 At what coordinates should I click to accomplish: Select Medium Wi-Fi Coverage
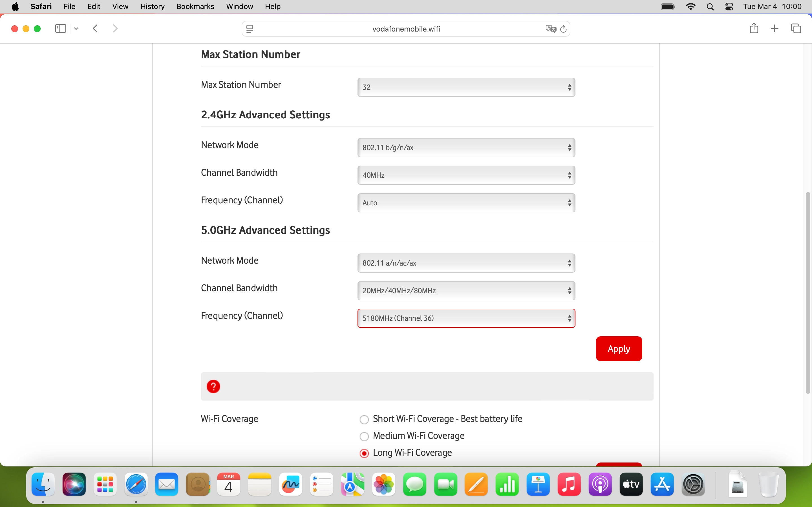(364, 436)
